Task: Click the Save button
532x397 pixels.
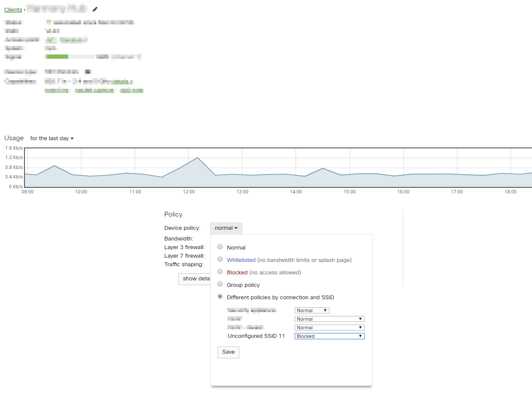Action: point(228,352)
